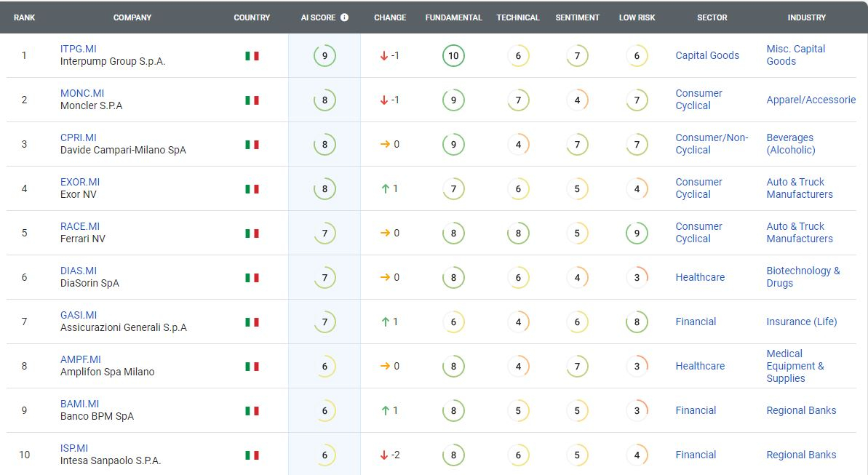The height and width of the screenshot is (475, 868).
Task: Open GASI.MI ticker link
Action: 78,314
